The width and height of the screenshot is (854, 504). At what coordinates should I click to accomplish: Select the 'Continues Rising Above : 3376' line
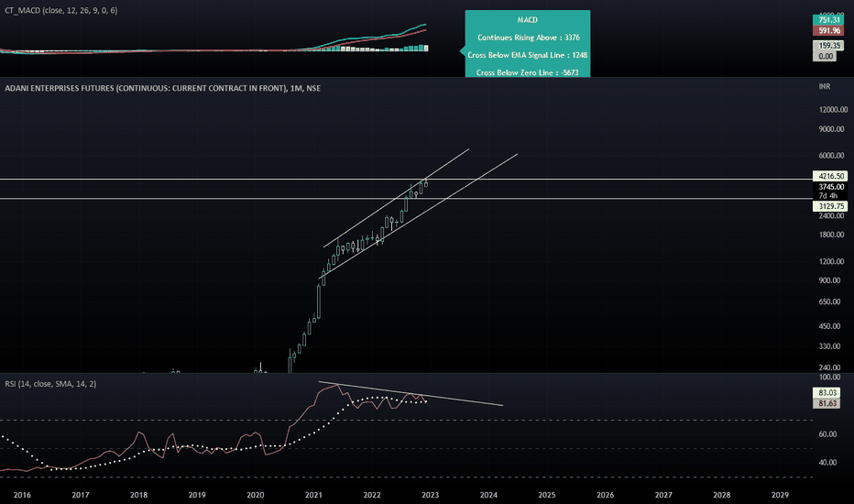tap(529, 38)
